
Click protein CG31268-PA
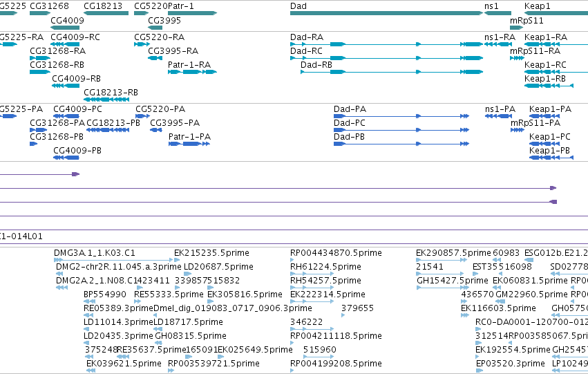[39, 130]
